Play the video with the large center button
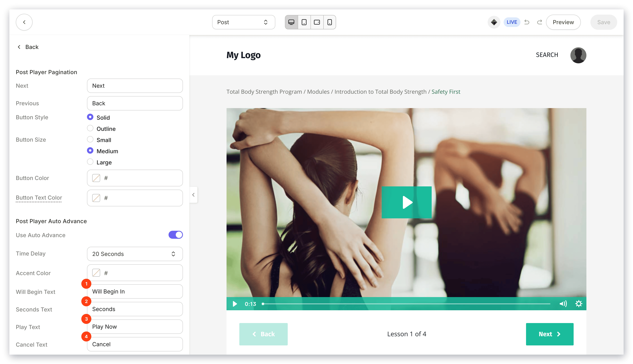 pyautogui.click(x=406, y=202)
